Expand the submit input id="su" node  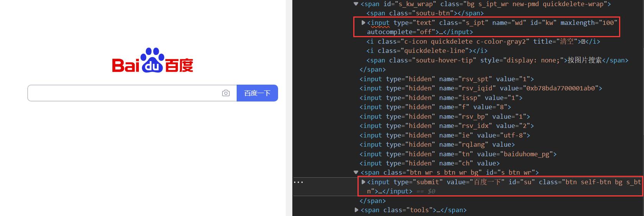pos(363,182)
